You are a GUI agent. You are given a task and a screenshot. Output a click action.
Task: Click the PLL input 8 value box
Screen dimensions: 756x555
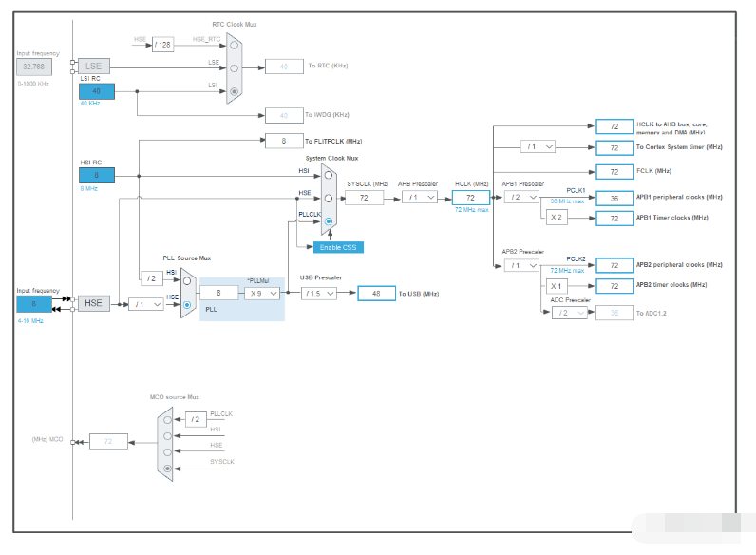[218, 293]
